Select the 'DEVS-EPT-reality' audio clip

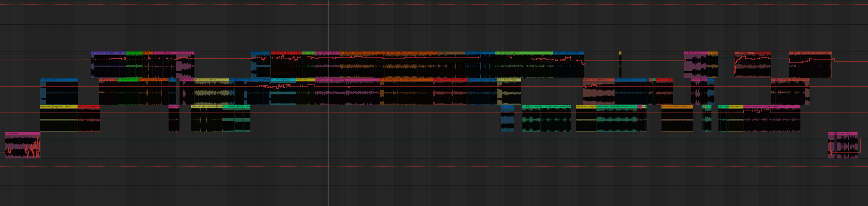pyautogui.click(x=847, y=145)
